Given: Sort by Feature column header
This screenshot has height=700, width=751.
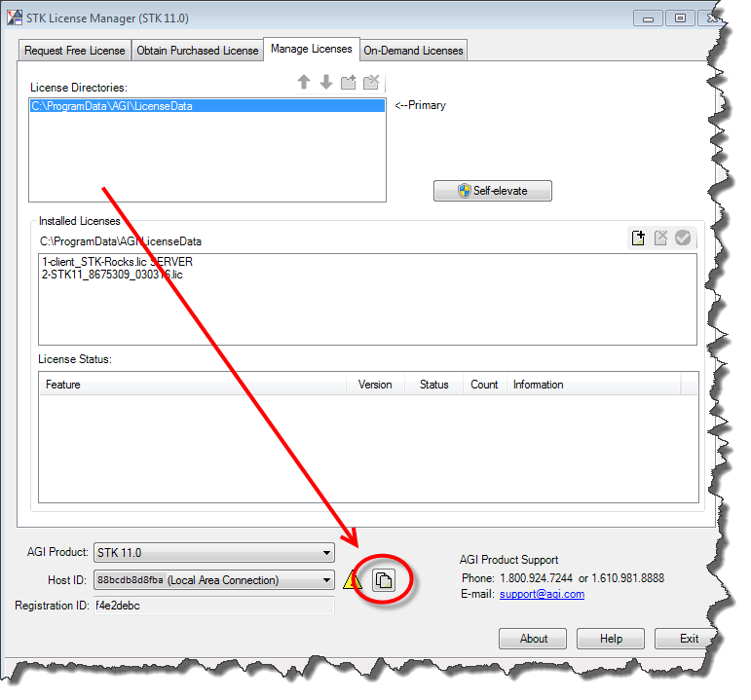Looking at the screenshot, I should [193, 385].
